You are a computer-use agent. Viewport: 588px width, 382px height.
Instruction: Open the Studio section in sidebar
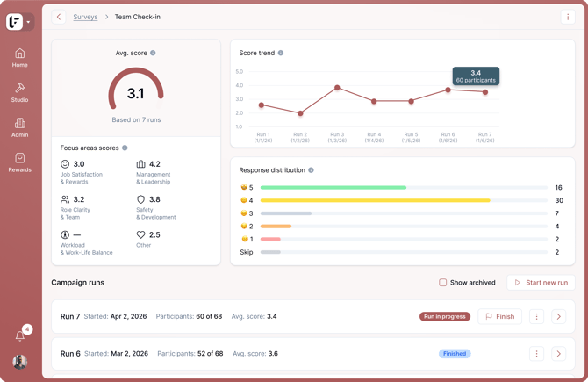coord(19,93)
